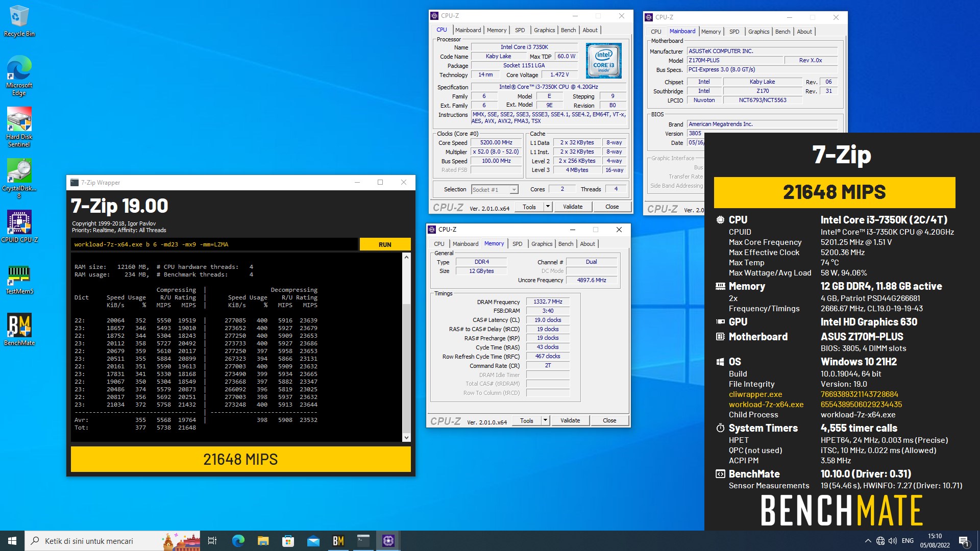This screenshot has height=551, width=980.
Task: Open SPD tab in CPU-Z Memory window
Action: (x=517, y=244)
